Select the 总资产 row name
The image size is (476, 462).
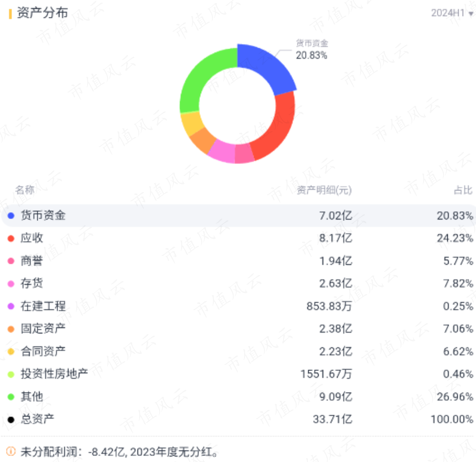click(x=37, y=419)
